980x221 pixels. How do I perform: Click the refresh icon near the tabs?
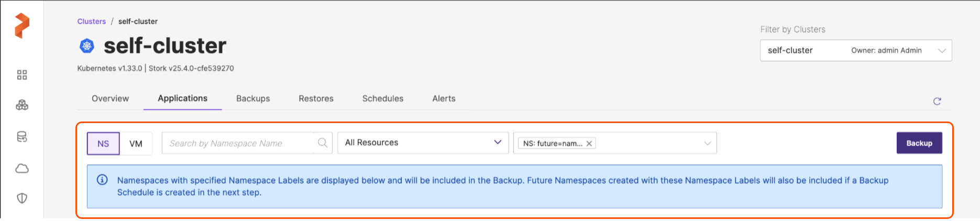coord(937,101)
